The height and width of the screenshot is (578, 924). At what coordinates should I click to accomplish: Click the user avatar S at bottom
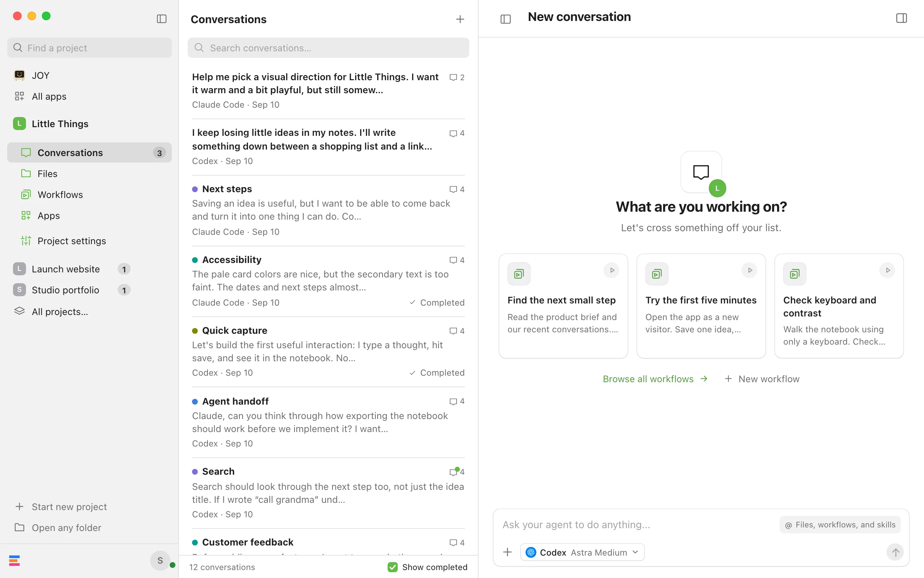160,560
